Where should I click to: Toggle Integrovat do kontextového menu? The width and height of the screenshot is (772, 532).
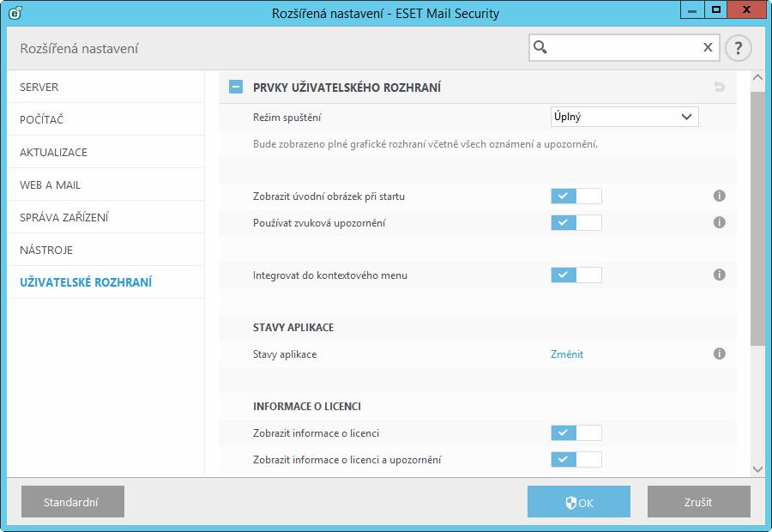(576, 275)
